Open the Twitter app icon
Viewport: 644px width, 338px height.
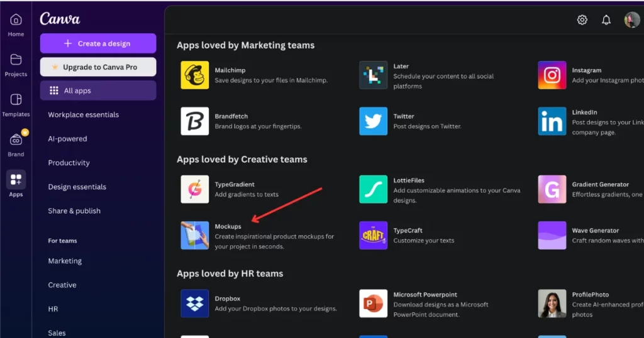click(374, 121)
